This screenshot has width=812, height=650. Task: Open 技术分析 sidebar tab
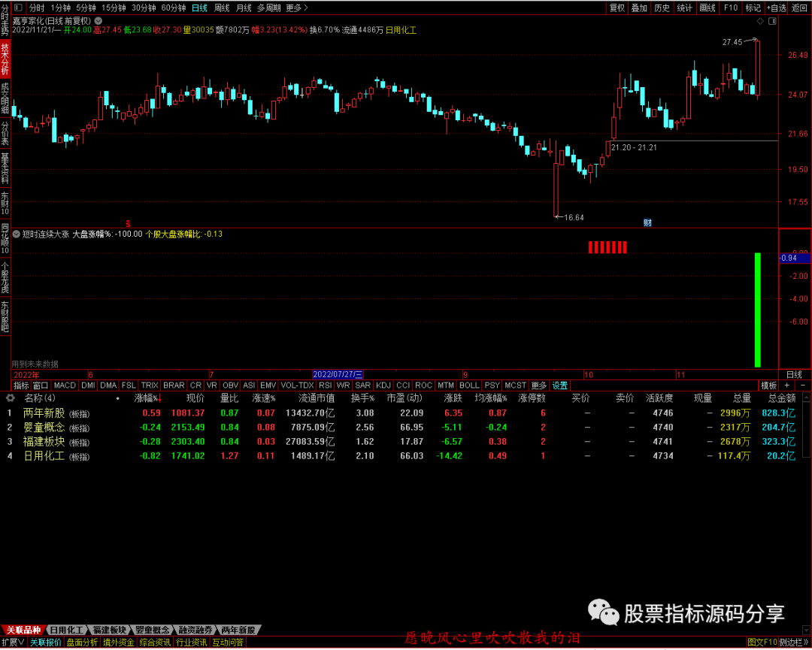coord(5,59)
